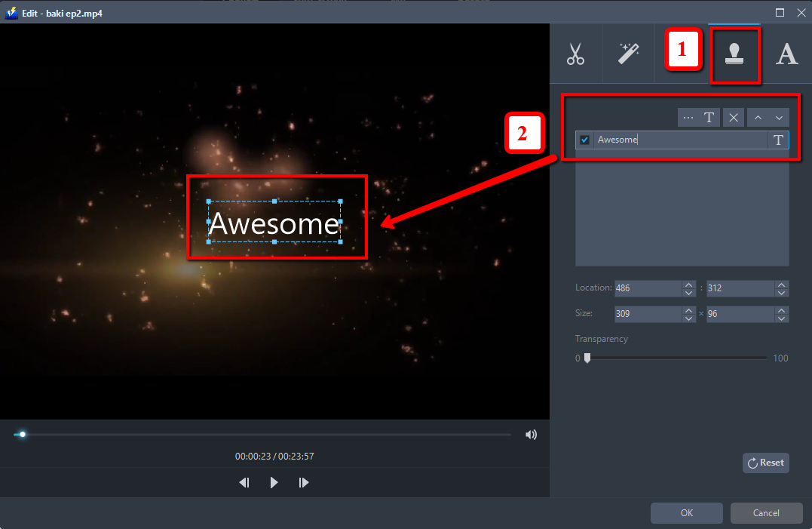Open the Subtitle letter A tab
Image resolution: width=812 pixels, height=529 pixels.
click(786, 54)
